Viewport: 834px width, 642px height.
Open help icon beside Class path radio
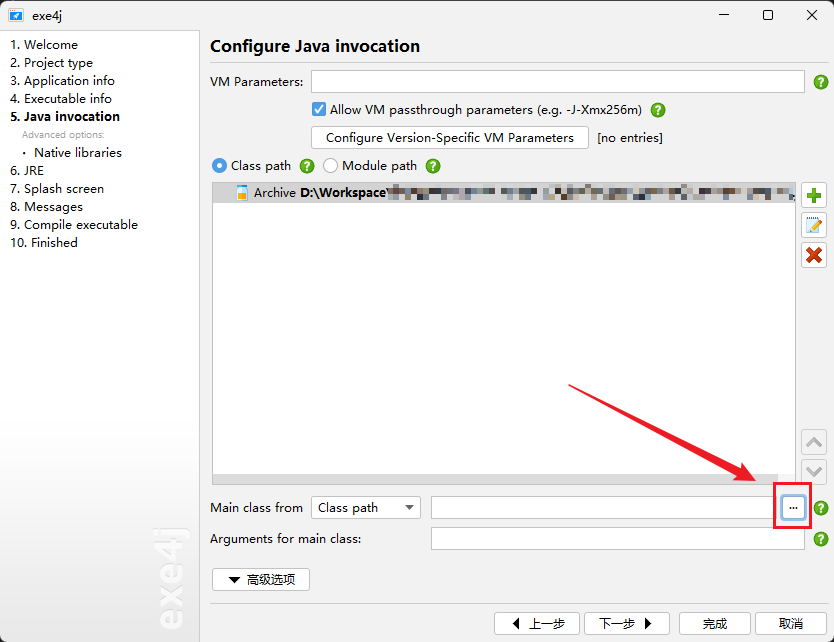pyautogui.click(x=307, y=166)
